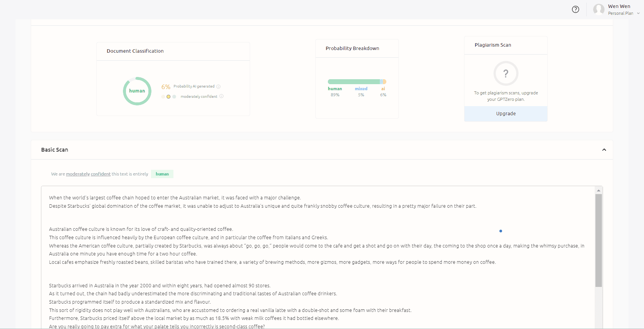Click the mixed label in Probability Breakdown

[x=361, y=89]
